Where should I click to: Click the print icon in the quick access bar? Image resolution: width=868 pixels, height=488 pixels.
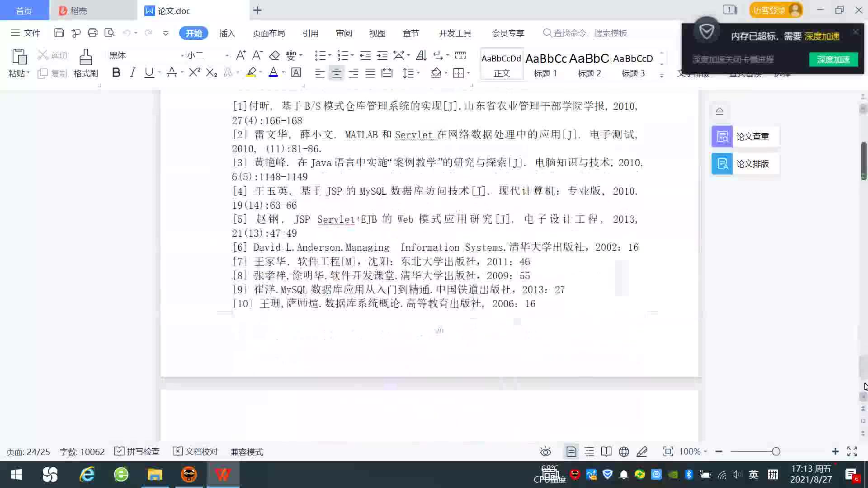[93, 33]
